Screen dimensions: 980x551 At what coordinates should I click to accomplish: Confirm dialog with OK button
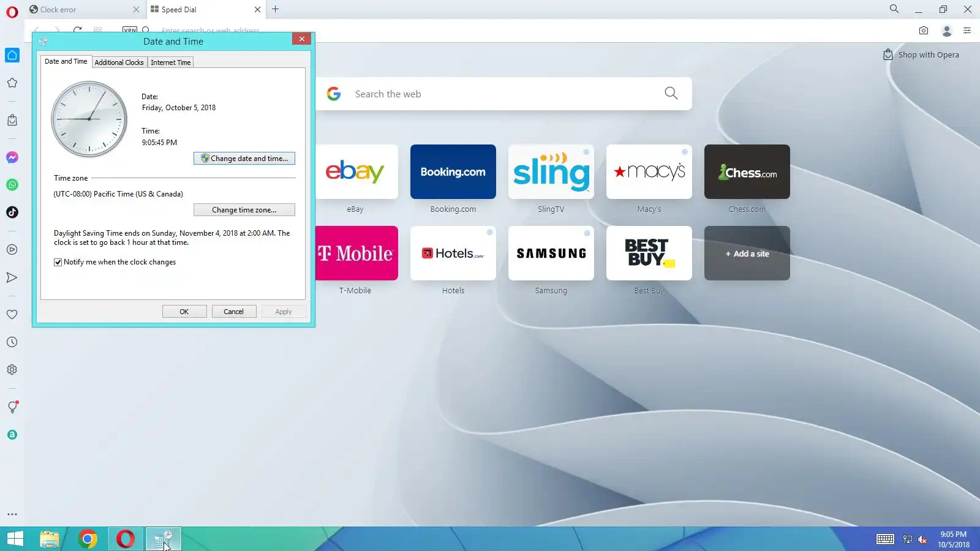184,312
